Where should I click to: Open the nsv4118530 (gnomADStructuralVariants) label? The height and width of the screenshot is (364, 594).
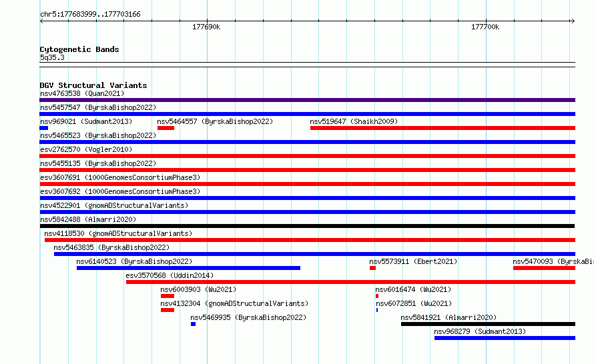coord(118,233)
